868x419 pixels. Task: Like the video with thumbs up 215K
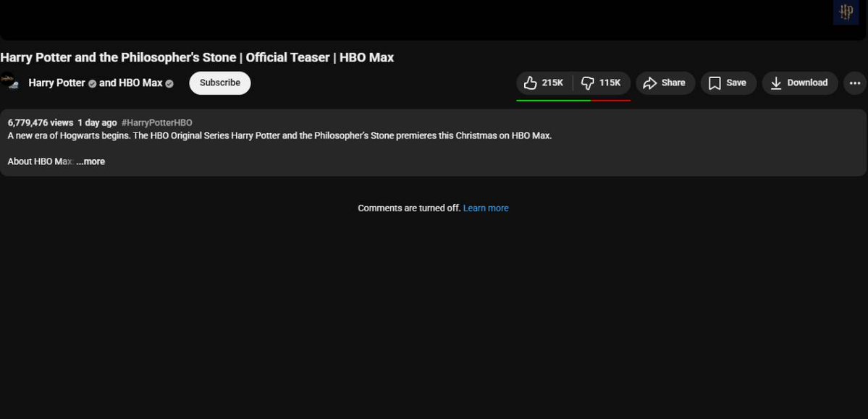tap(544, 83)
